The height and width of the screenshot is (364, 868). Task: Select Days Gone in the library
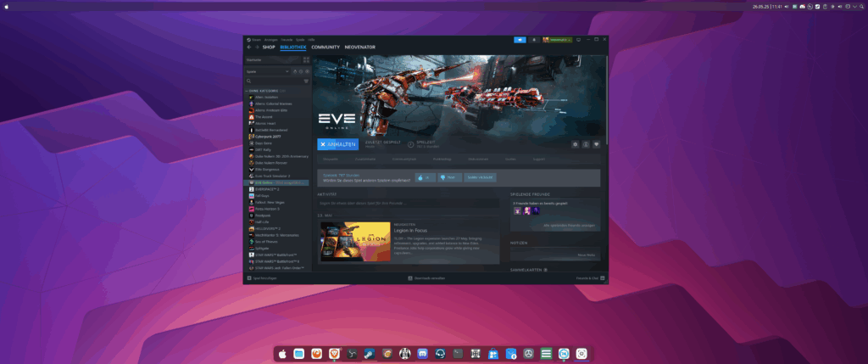pyautogui.click(x=264, y=143)
